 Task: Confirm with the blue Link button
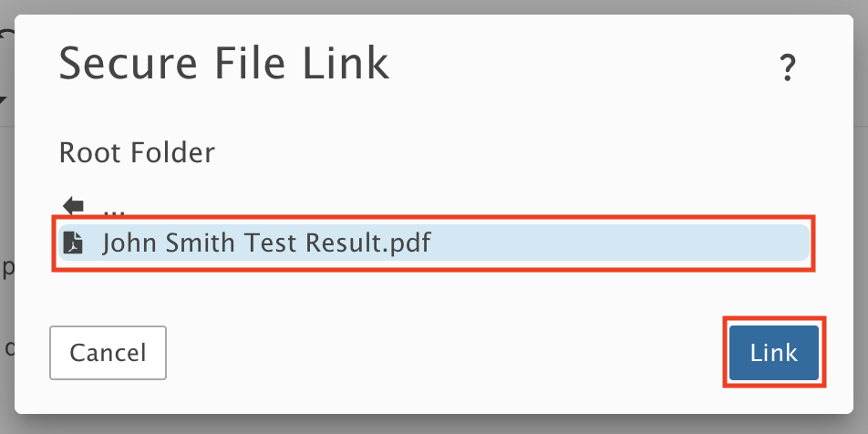click(773, 353)
